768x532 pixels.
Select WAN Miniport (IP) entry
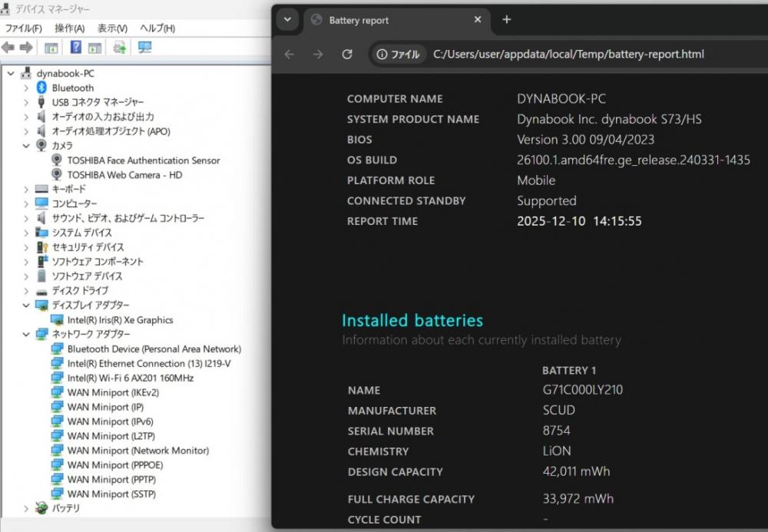[105, 407]
